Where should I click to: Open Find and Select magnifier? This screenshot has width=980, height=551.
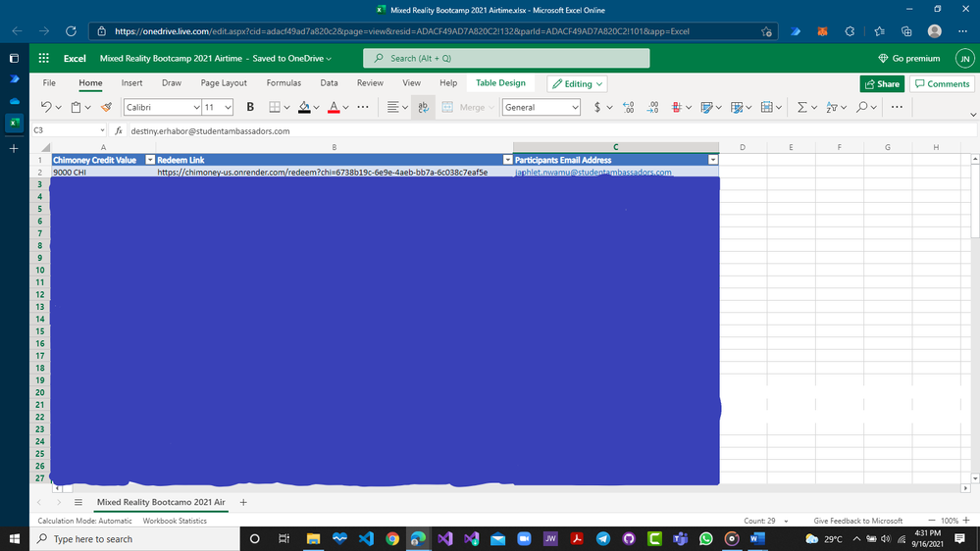[862, 107]
